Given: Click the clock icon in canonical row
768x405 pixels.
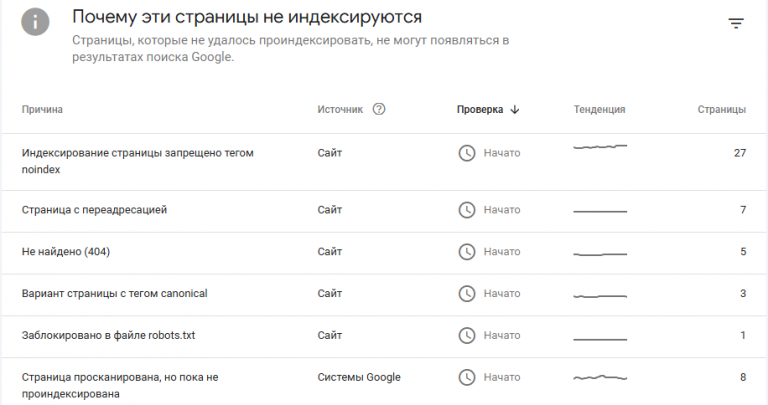Looking at the screenshot, I should pos(467,294).
